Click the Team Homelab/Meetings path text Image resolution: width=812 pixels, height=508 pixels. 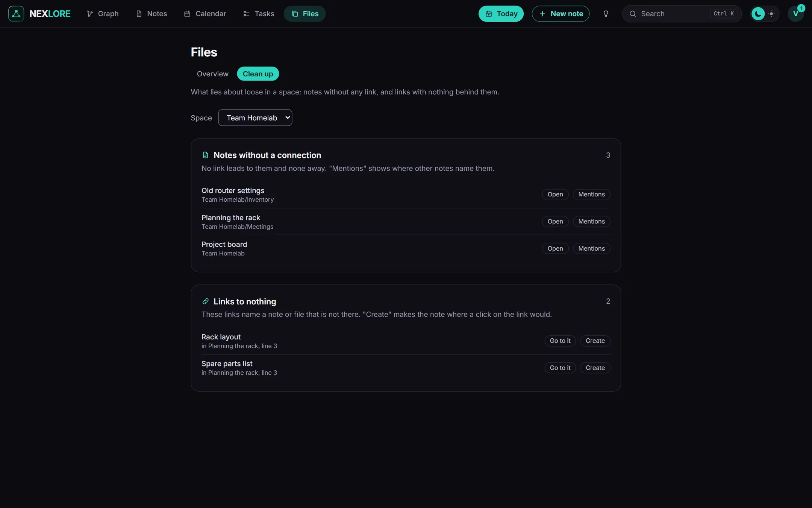tap(237, 227)
